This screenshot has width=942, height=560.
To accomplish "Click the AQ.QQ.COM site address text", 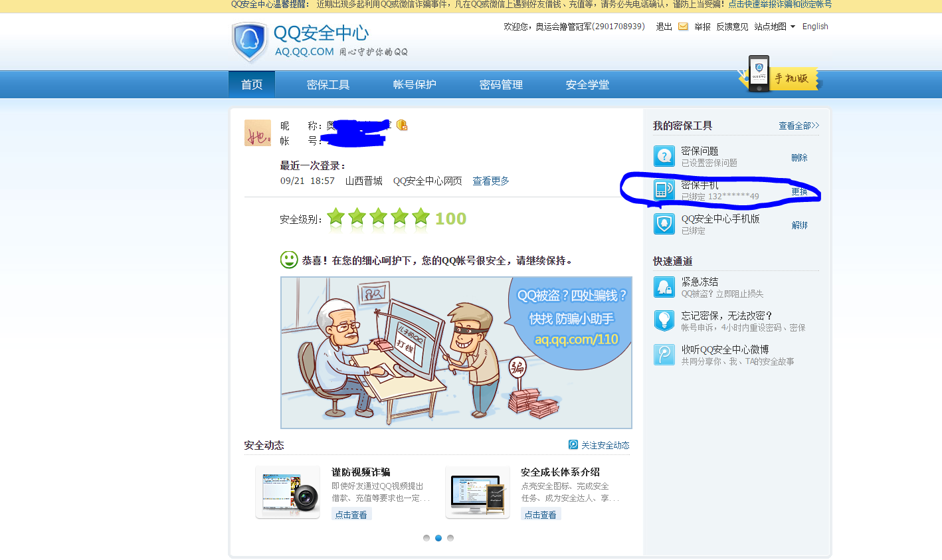I will pos(304,52).
